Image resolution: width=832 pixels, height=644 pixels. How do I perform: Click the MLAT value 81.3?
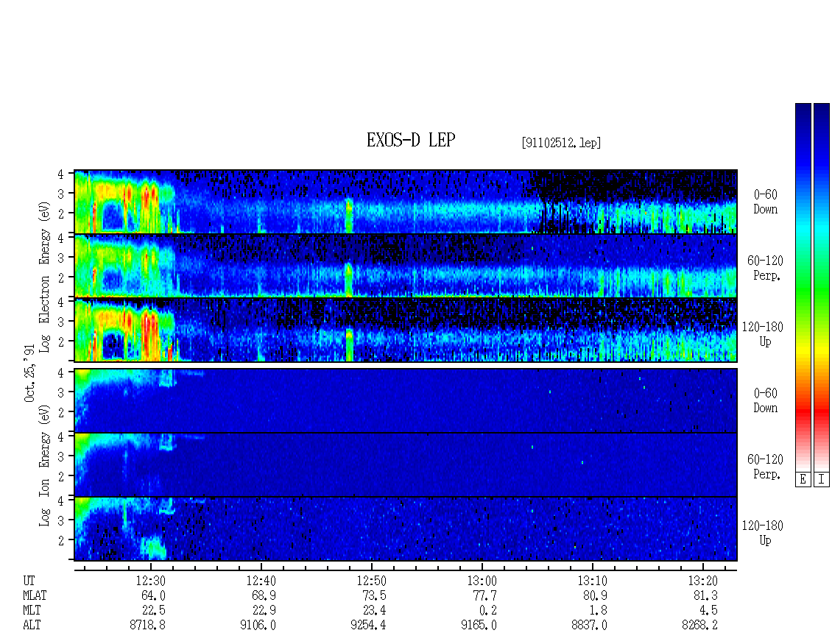click(x=705, y=595)
